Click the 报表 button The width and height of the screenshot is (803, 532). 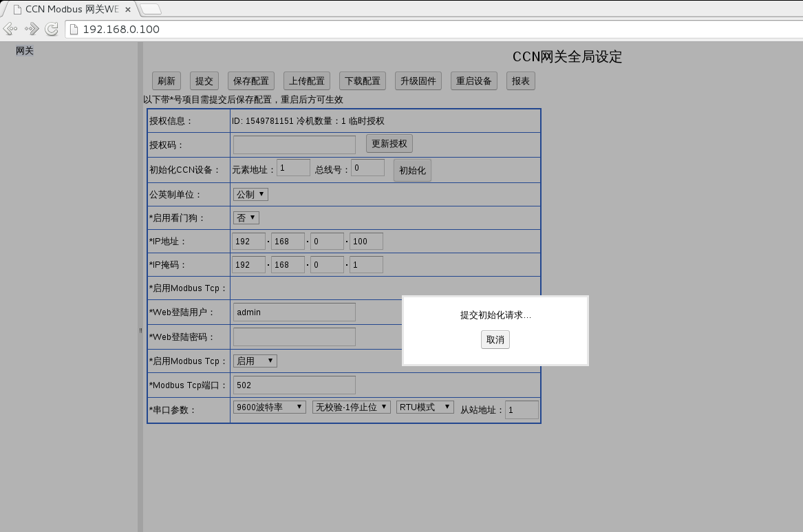521,81
